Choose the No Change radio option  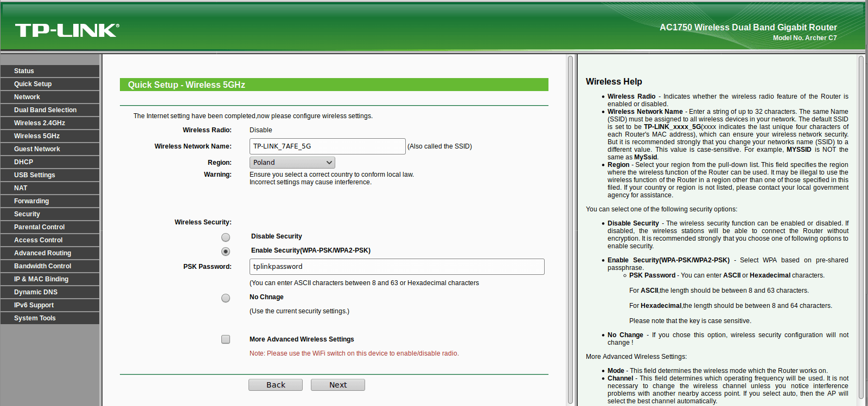tap(226, 298)
